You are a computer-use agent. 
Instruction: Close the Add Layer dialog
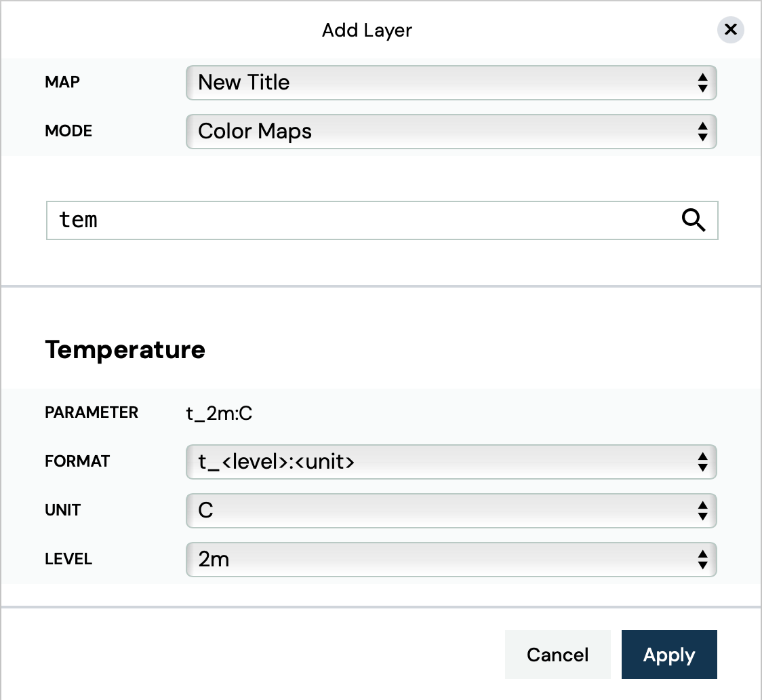[730, 30]
